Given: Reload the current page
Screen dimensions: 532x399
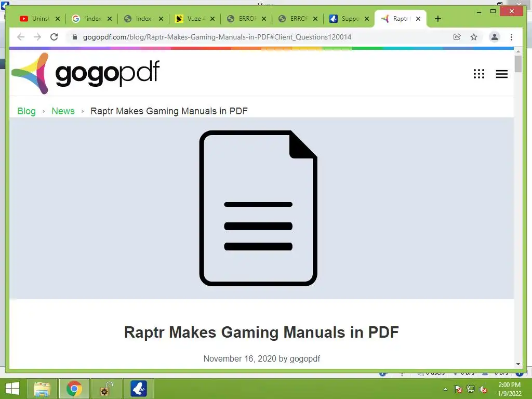Looking at the screenshot, I should click(x=54, y=37).
